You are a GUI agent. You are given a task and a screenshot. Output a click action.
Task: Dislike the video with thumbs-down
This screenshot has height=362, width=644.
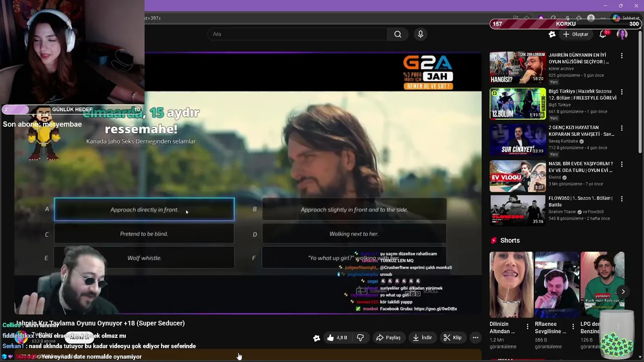tap(360, 338)
